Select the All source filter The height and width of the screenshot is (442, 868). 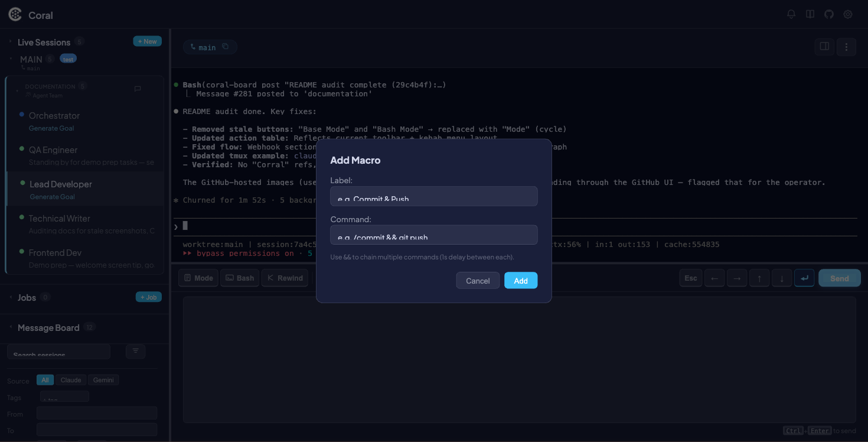(45, 380)
